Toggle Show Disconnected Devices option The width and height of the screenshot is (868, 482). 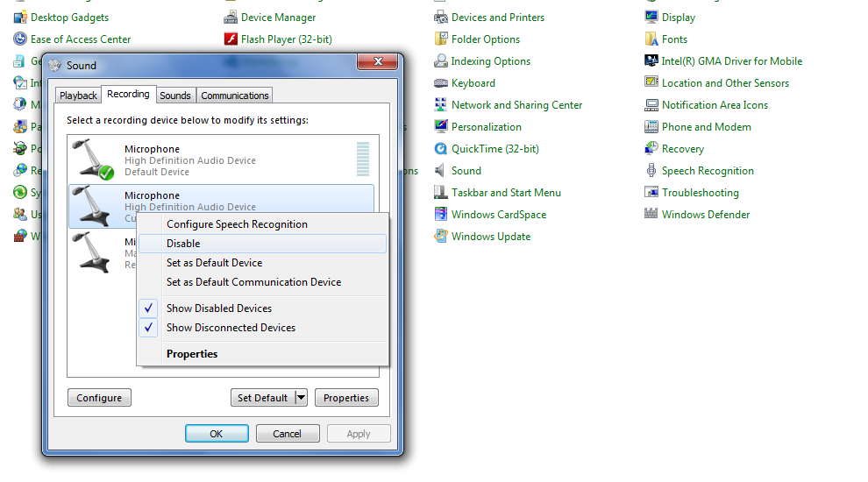[231, 328]
